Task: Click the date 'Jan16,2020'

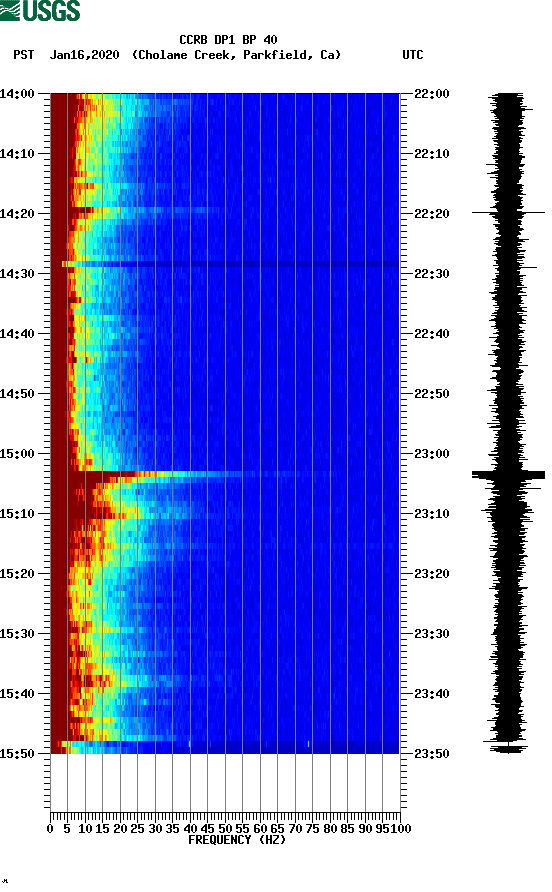Action: [x=85, y=55]
